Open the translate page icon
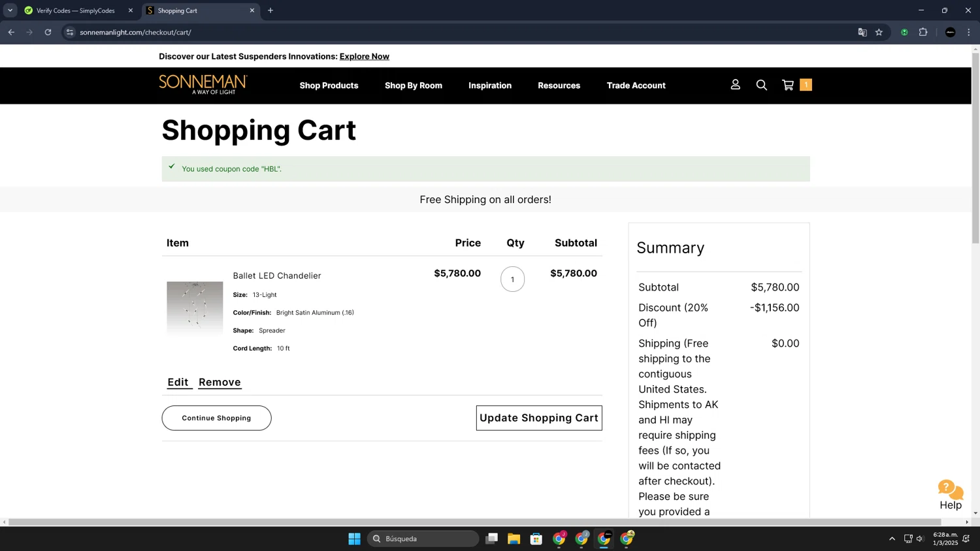Image resolution: width=980 pixels, height=551 pixels. [x=862, y=32]
